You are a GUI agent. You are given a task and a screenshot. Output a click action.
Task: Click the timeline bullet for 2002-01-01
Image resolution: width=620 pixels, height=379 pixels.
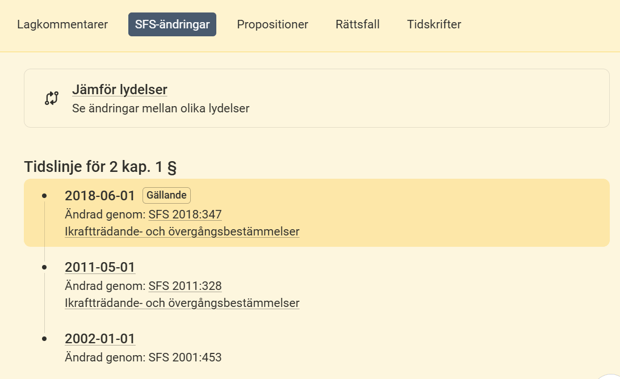coord(44,339)
